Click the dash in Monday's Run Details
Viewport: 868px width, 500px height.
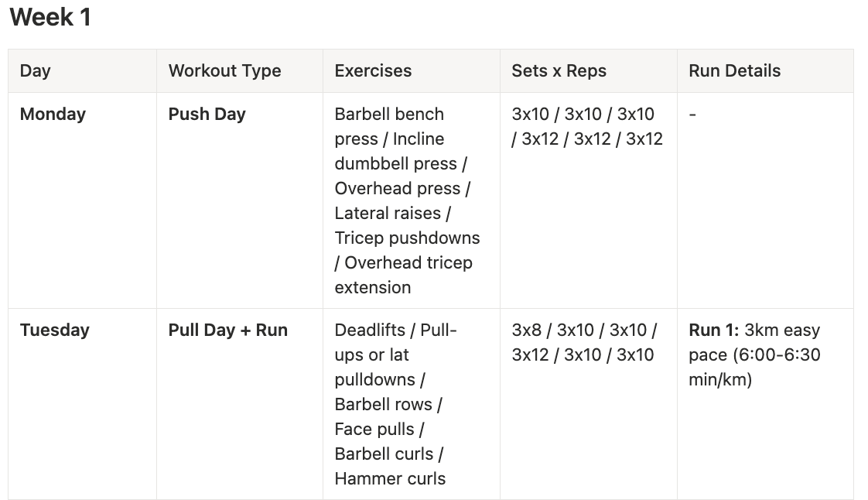tap(692, 115)
